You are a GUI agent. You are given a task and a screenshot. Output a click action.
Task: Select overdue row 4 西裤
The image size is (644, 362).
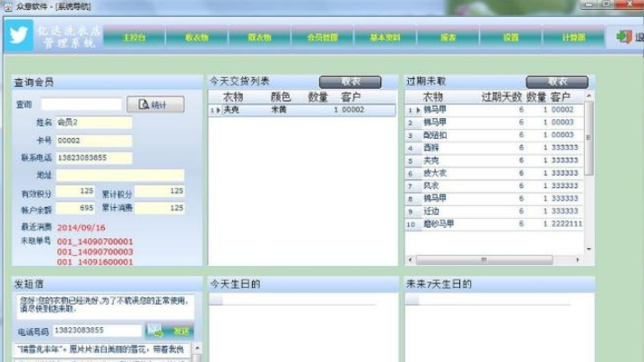[494, 147]
